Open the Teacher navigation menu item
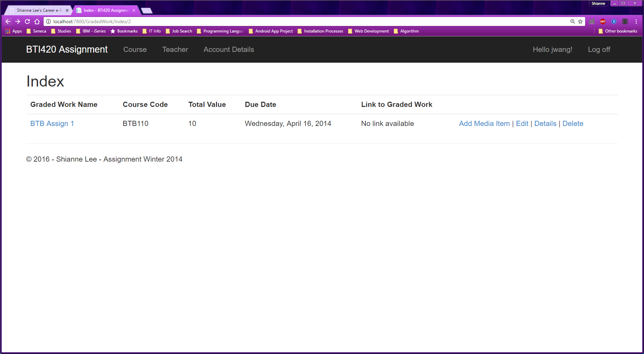The image size is (644, 354). (x=175, y=49)
